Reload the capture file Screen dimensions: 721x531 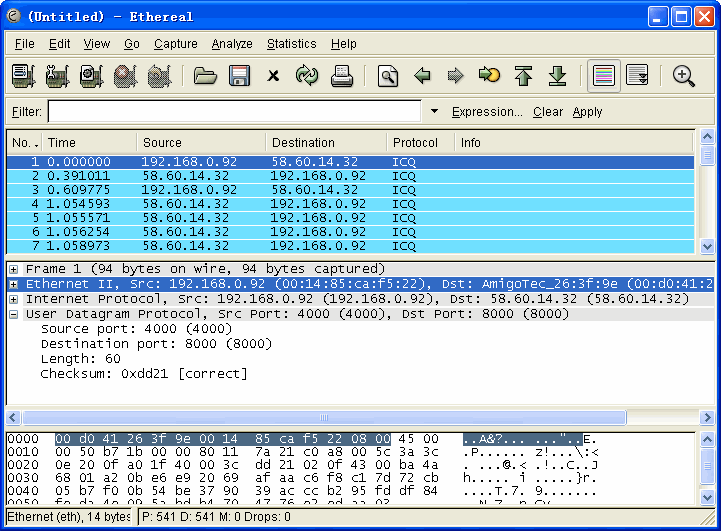point(306,76)
